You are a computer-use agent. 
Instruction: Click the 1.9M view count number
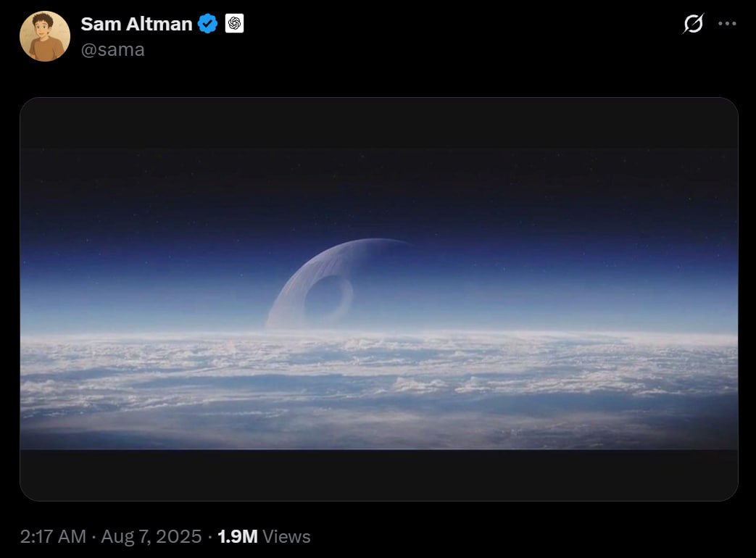click(x=237, y=536)
